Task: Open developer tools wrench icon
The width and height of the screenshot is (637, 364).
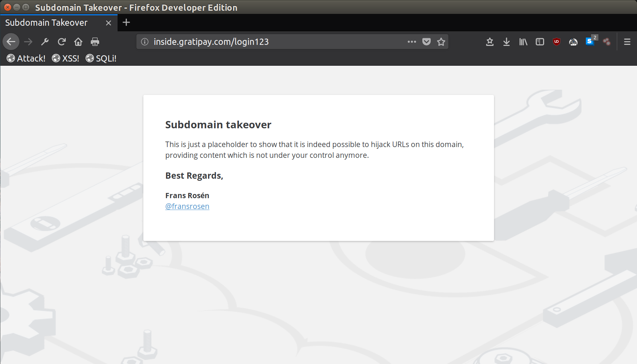Action: click(x=45, y=42)
